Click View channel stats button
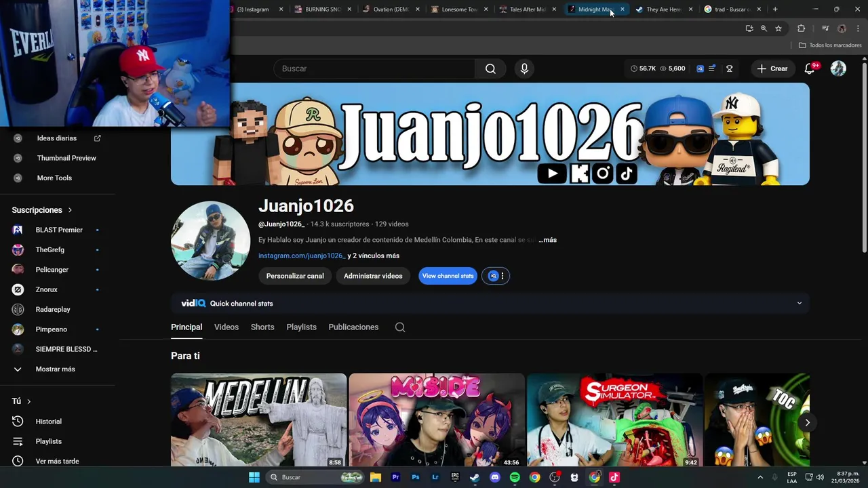Image resolution: width=868 pixels, height=488 pixels. pyautogui.click(x=448, y=276)
